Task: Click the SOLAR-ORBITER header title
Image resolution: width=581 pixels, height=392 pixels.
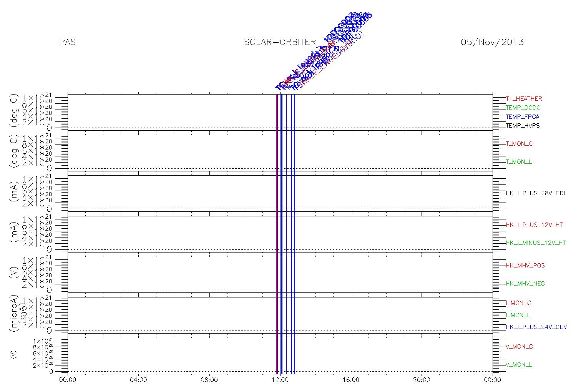Action: [280, 42]
